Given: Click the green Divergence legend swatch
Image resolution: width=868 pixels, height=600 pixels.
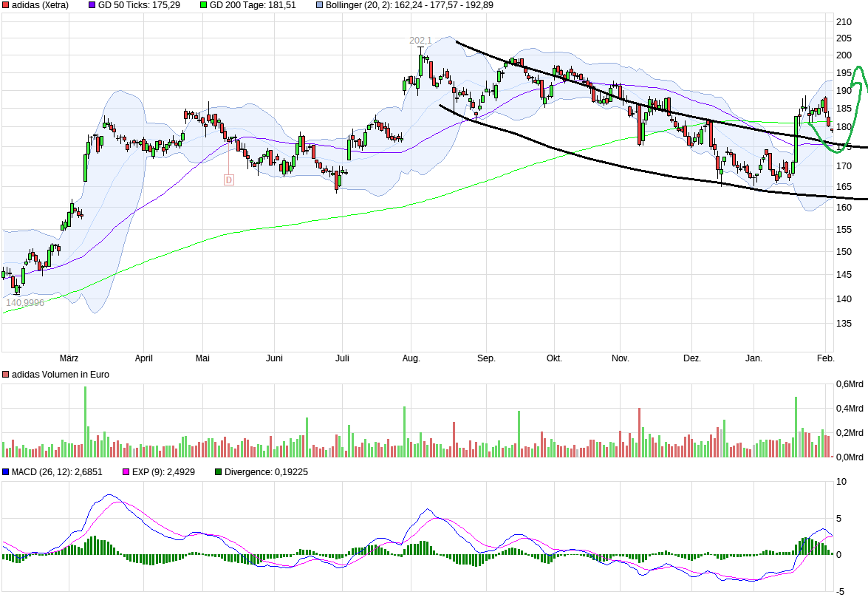Looking at the screenshot, I should (218, 472).
